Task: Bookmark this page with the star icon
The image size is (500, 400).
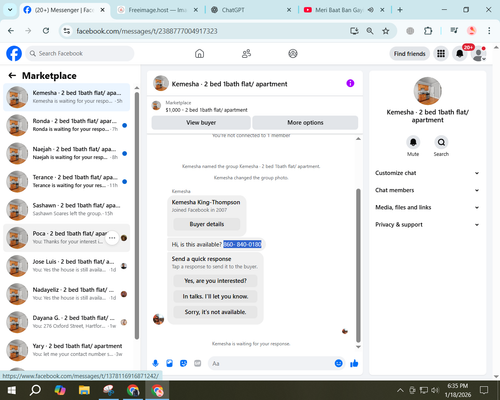Action: point(386,31)
